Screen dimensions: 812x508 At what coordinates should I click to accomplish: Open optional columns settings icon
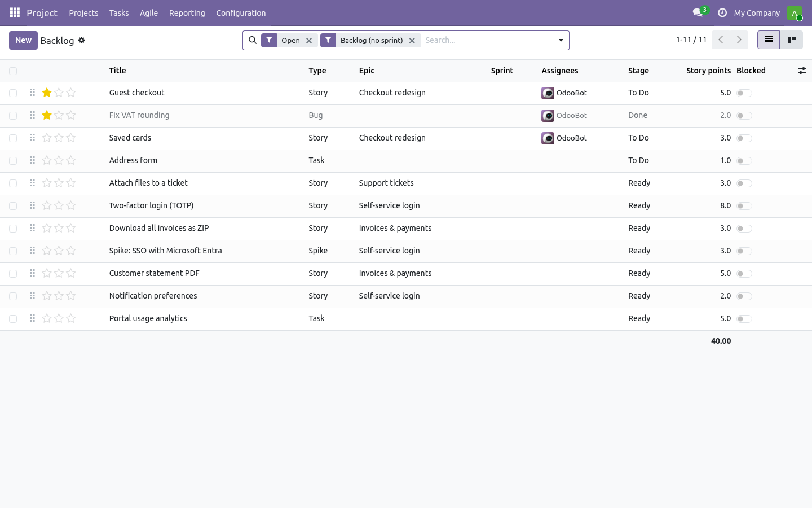[802, 71]
